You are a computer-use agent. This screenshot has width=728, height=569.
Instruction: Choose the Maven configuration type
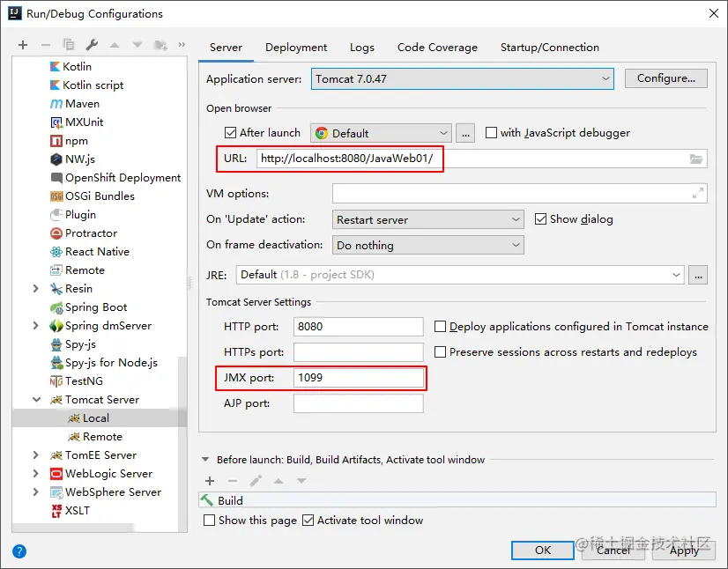point(74,104)
